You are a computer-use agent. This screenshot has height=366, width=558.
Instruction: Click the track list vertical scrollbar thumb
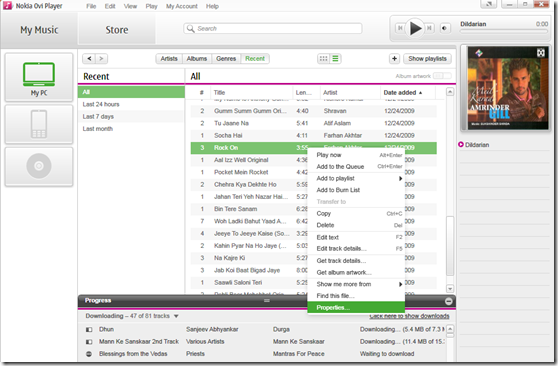coord(450,245)
